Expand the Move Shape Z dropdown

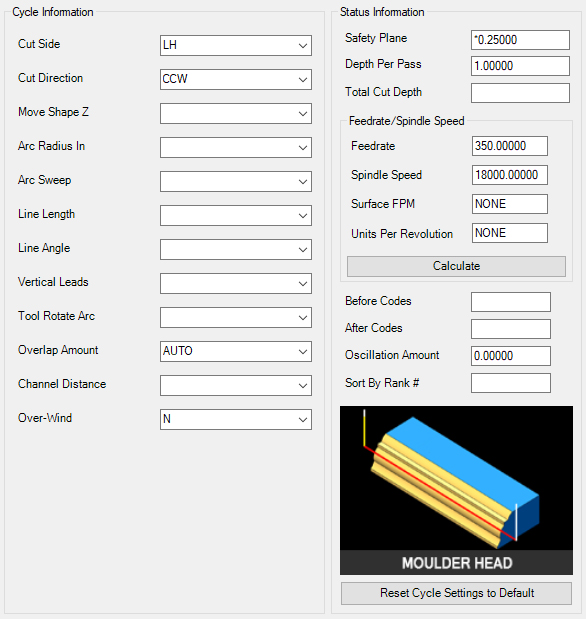236,113
